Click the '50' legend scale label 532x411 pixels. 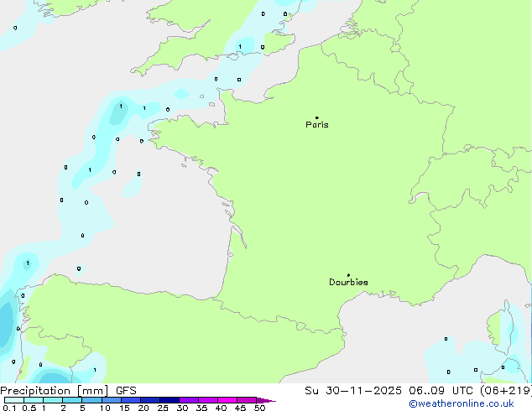(259, 408)
